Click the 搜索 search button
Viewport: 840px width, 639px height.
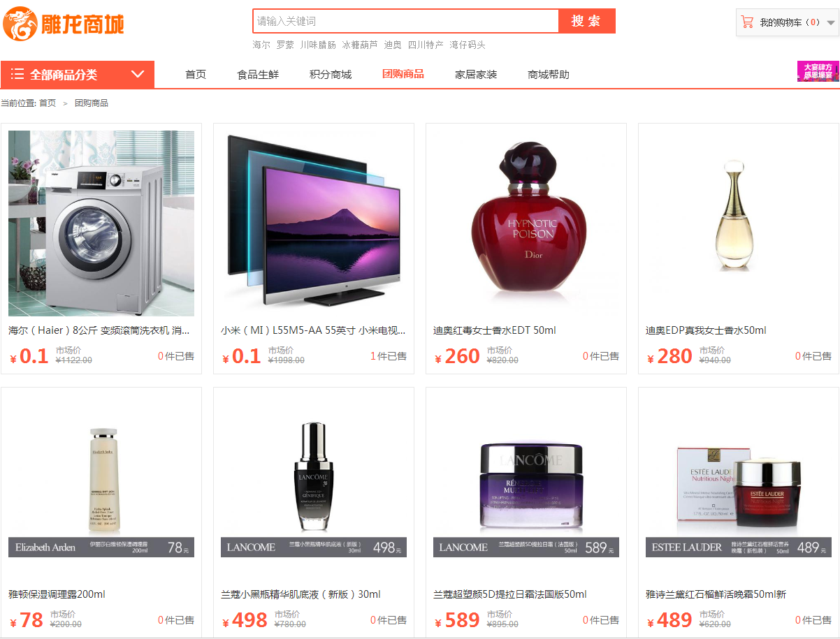coord(586,21)
